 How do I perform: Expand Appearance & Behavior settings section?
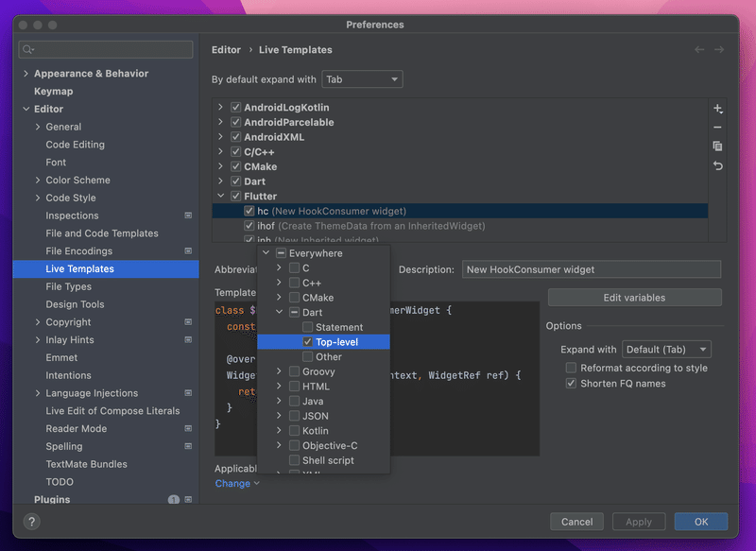coord(26,74)
